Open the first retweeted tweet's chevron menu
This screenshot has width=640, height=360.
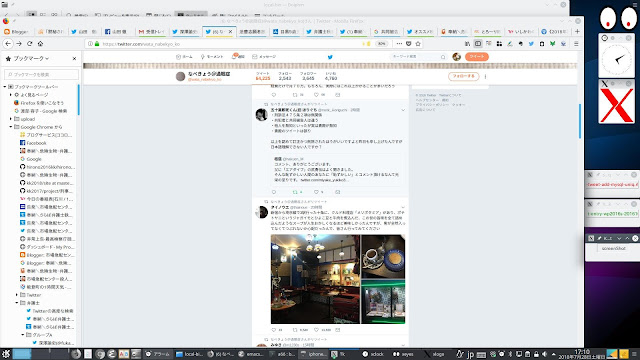(x=403, y=110)
